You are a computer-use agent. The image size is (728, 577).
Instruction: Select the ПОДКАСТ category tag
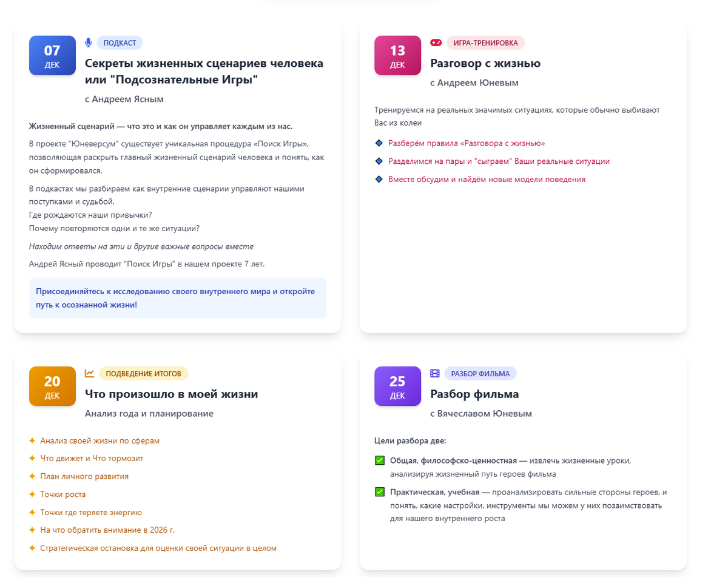click(x=120, y=42)
